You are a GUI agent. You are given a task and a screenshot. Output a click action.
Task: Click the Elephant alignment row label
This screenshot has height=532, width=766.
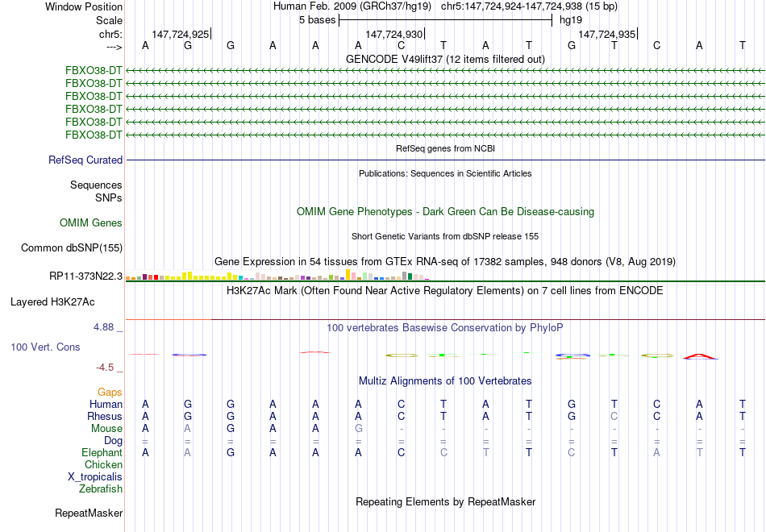pos(102,453)
